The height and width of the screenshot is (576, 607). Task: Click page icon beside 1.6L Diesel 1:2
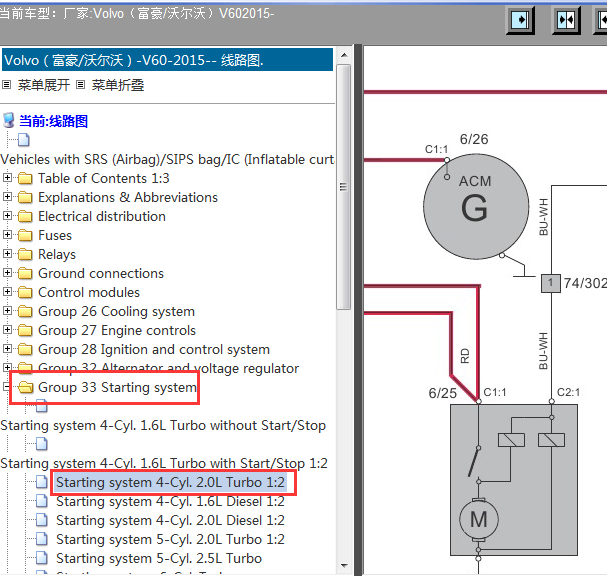click(x=42, y=501)
